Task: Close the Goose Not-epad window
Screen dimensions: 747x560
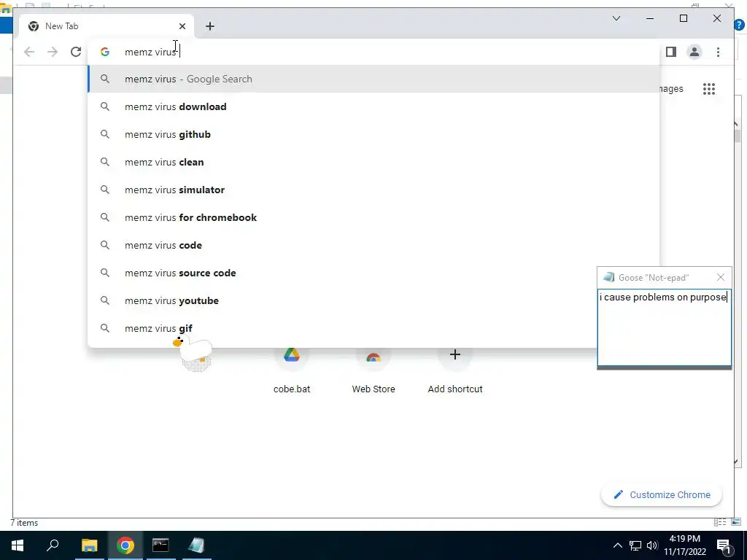Action: (x=720, y=277)
